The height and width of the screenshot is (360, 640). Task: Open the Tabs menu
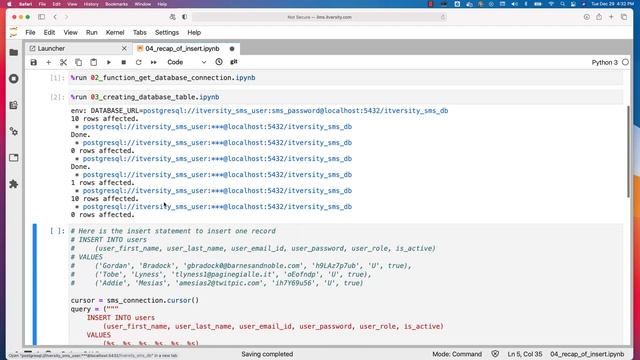(140, 32)
